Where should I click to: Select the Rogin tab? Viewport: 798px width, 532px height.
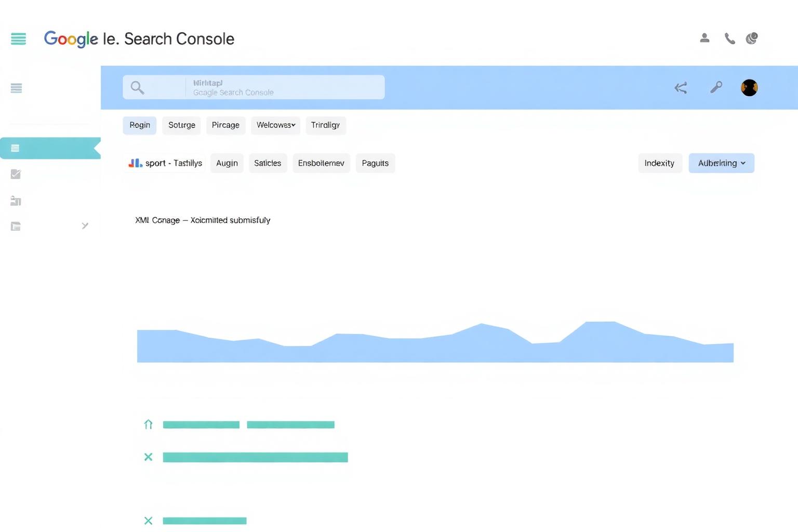click(x=140, y=125)
